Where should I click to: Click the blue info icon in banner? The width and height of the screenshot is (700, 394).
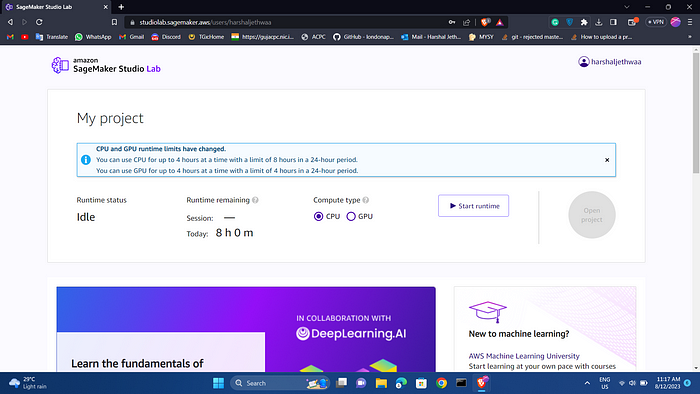coord(86,160)
